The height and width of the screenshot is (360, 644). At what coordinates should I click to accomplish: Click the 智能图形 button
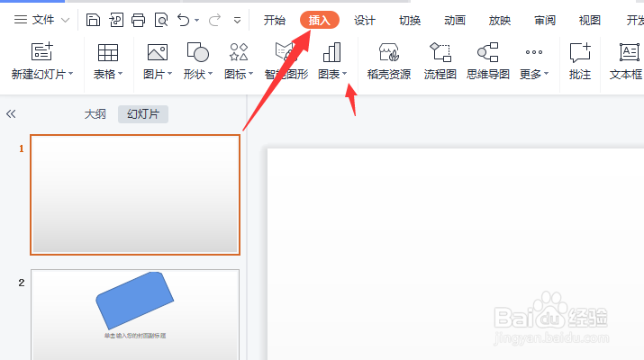286,61
